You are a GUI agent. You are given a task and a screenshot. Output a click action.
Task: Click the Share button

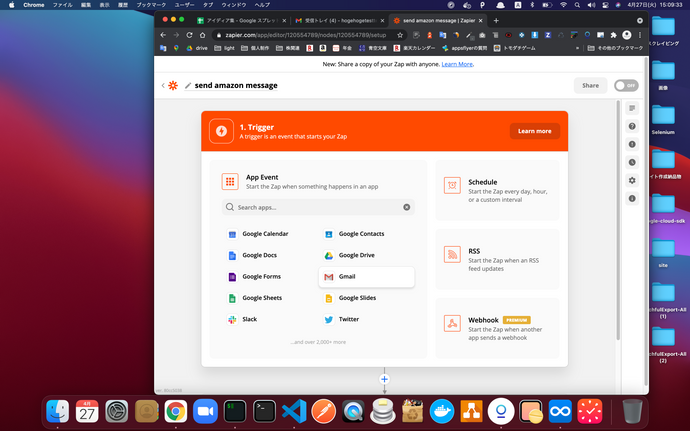coord(590,85)
